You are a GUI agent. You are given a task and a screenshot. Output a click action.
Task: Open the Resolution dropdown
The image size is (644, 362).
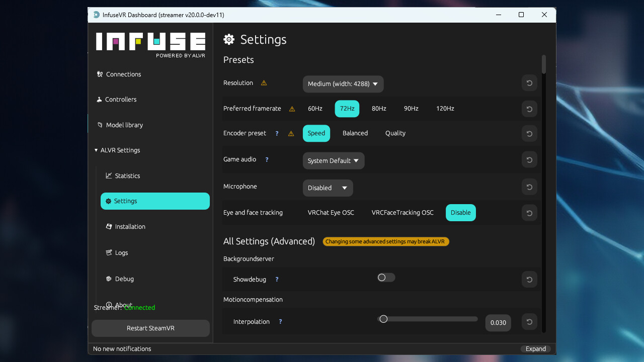click(343, 84)
